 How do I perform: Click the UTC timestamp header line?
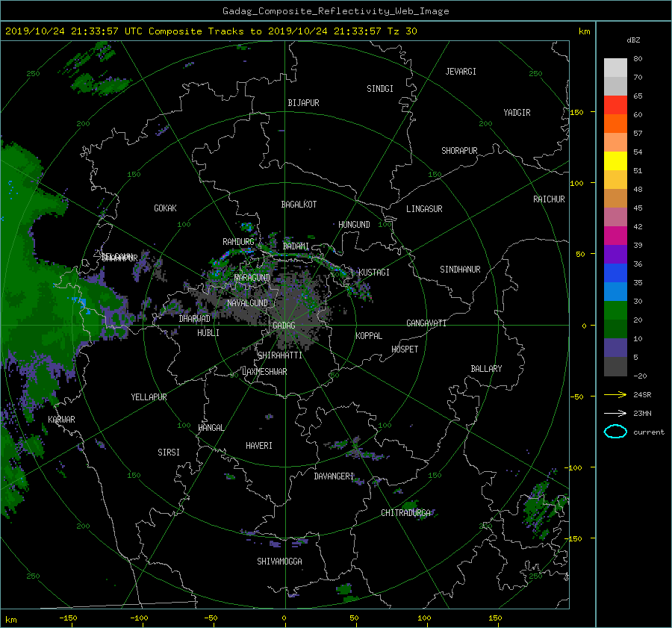211,31
